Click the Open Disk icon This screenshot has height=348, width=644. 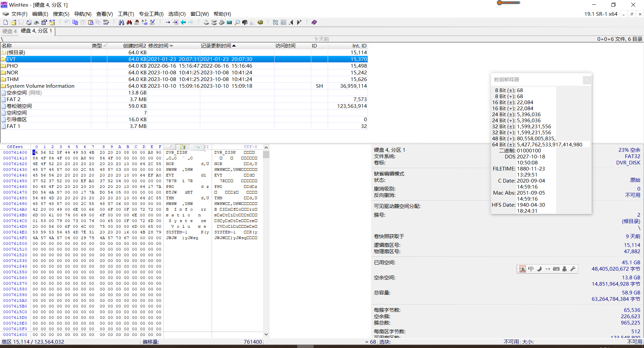pos(206,22)
